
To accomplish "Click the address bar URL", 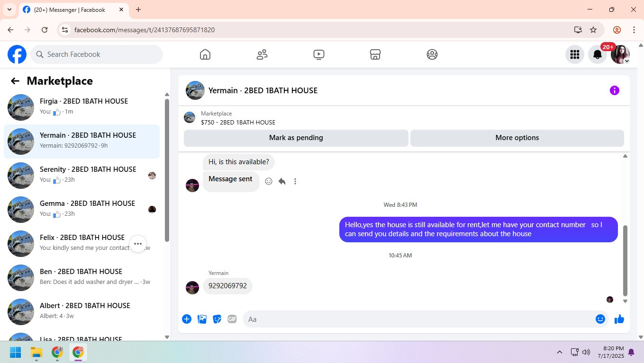I will click(x=145, y=30).
